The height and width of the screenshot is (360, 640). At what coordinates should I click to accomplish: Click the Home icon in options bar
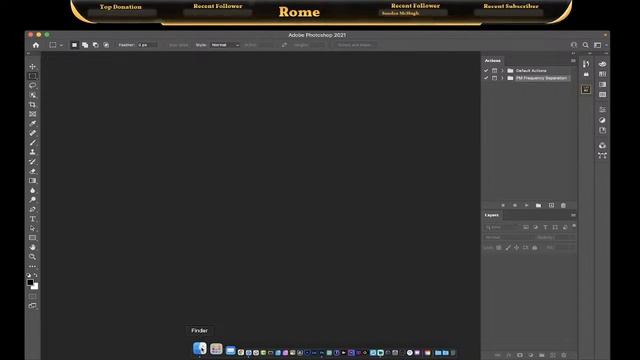tap(36, 45)
